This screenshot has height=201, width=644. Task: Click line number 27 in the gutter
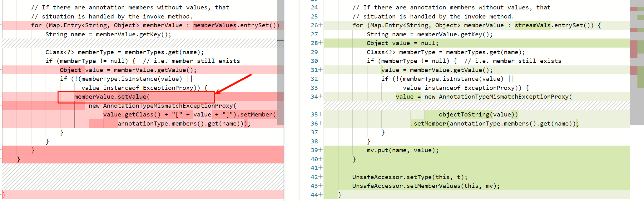314,34
